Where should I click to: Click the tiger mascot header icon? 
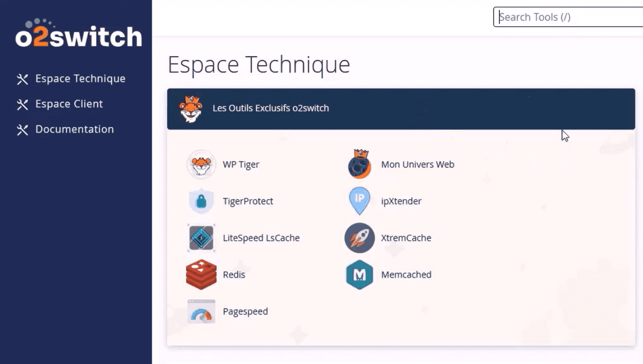tap(191, 109)
